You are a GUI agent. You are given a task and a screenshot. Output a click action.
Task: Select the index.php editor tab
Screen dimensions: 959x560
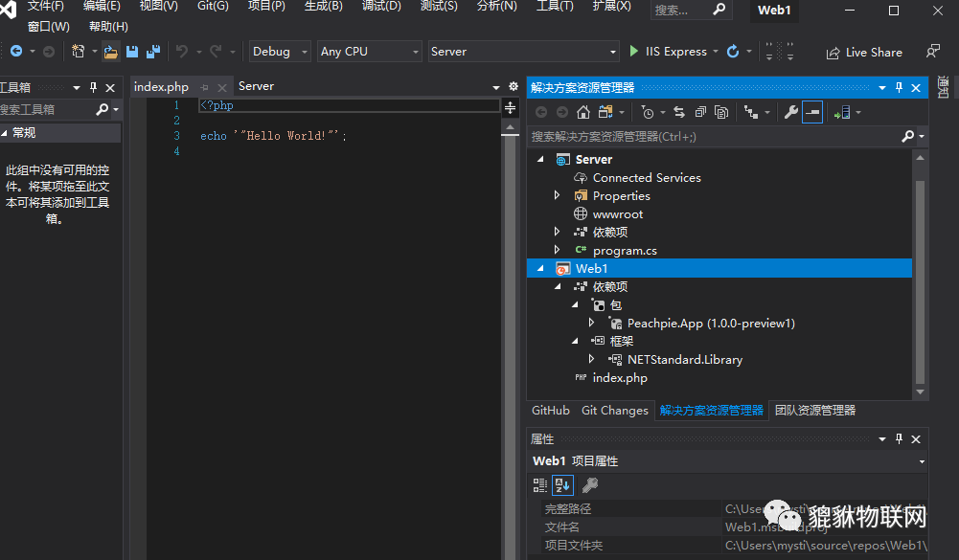[x=161, y=87]
